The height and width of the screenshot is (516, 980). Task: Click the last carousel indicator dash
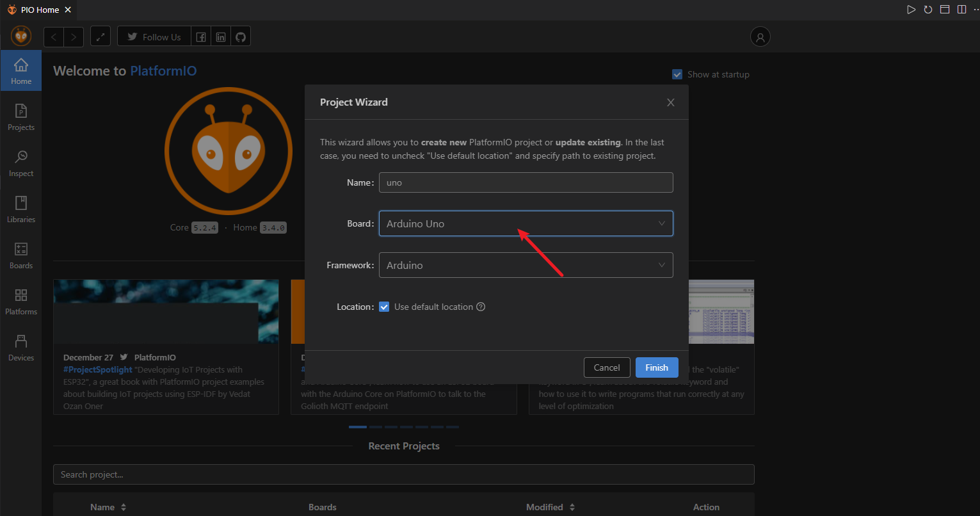(x=453, y=427)
